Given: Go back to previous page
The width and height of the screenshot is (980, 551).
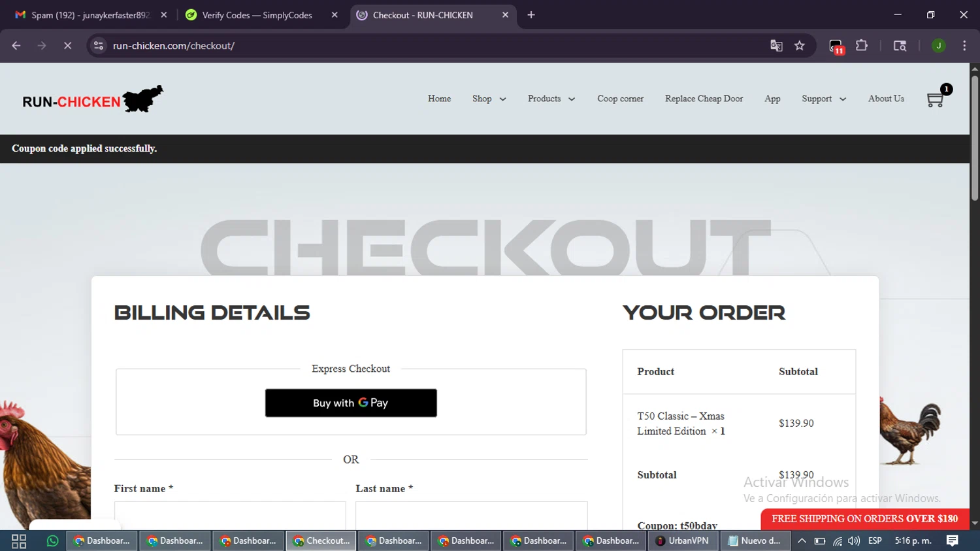Looking at the screenshot, I should (16, 46).
